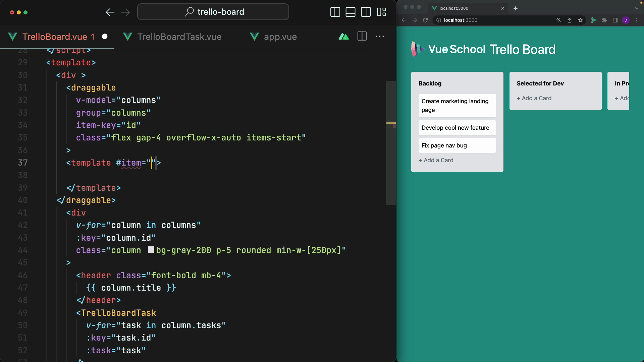Click bg-gray-200 color swatch in code
The width and height of the screenshot is (644, 362).
[151, 250]
